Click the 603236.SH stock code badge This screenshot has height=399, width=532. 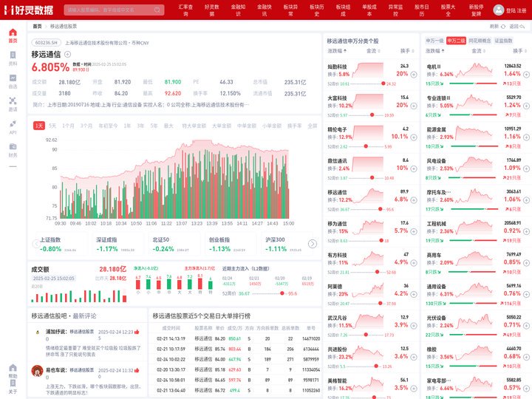tap(47, 43)
